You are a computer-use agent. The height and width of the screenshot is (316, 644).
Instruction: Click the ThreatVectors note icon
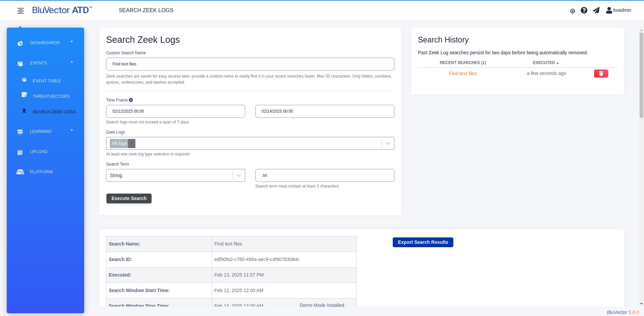point(24,95)
